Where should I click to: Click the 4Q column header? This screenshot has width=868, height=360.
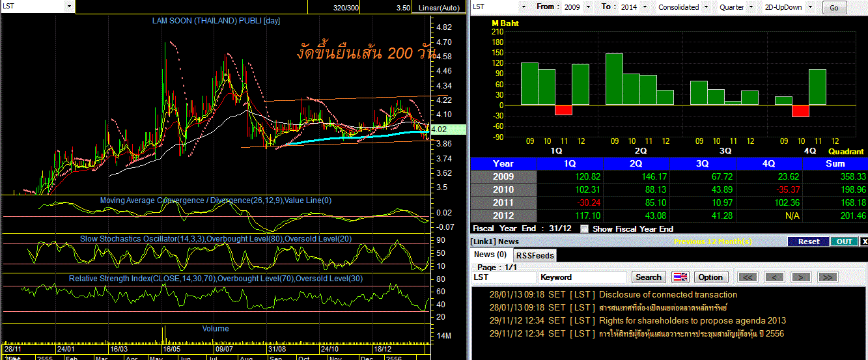[769, 163]
